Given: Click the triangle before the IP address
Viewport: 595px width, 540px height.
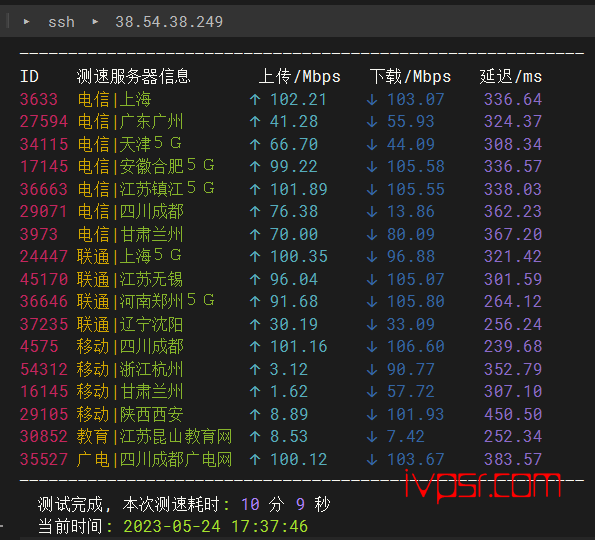Looking at the screenshot, I should 95,22.
